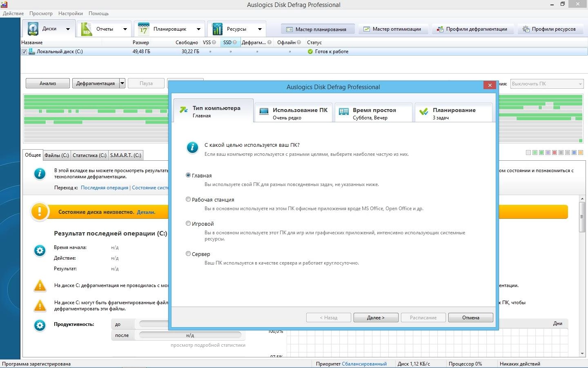
Task: Open the Настройки menu
Action: 71,13
